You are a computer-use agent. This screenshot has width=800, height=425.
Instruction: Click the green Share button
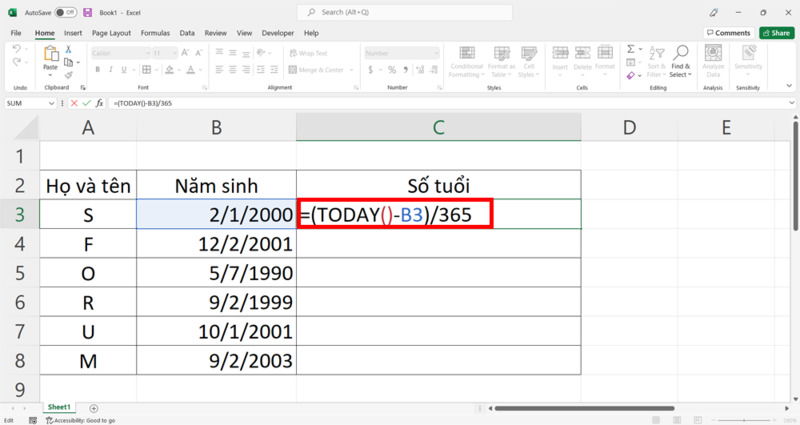(777, 33)
